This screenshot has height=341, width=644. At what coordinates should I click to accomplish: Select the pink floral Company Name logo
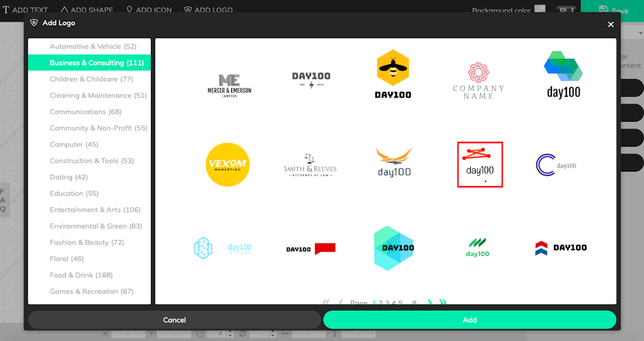478,81
